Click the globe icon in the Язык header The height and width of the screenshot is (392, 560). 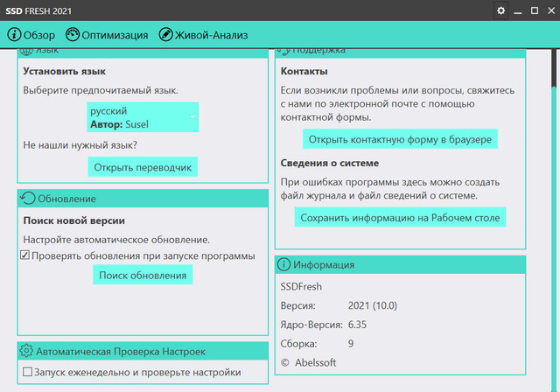[26, 52]
